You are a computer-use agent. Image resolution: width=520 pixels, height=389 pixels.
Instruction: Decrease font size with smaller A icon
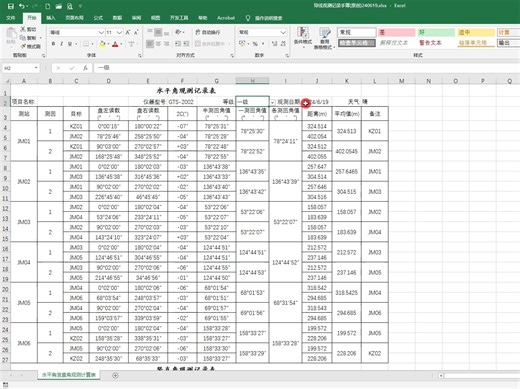pos(136,32)
